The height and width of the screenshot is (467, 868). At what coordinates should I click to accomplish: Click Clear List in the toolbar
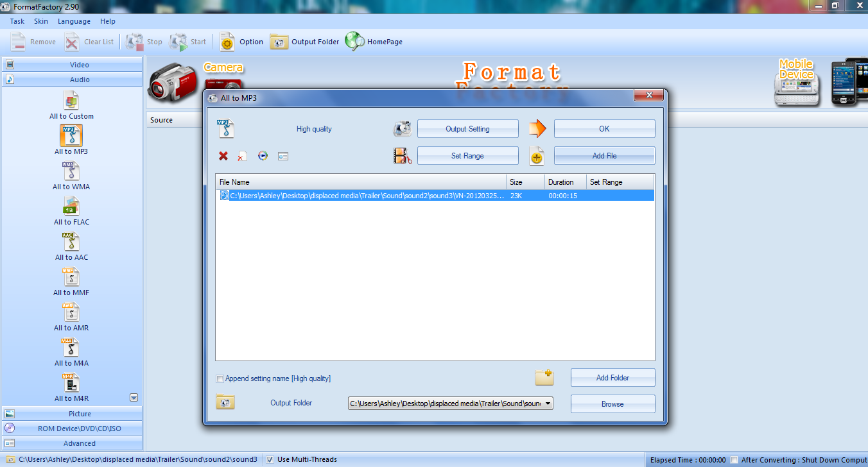[89, 42]
